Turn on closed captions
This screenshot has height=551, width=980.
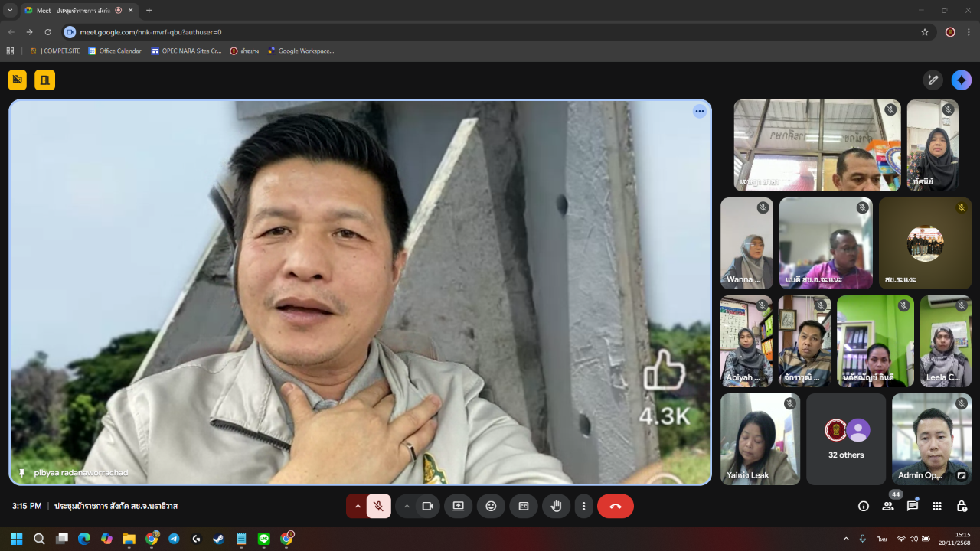coord(524,506)
